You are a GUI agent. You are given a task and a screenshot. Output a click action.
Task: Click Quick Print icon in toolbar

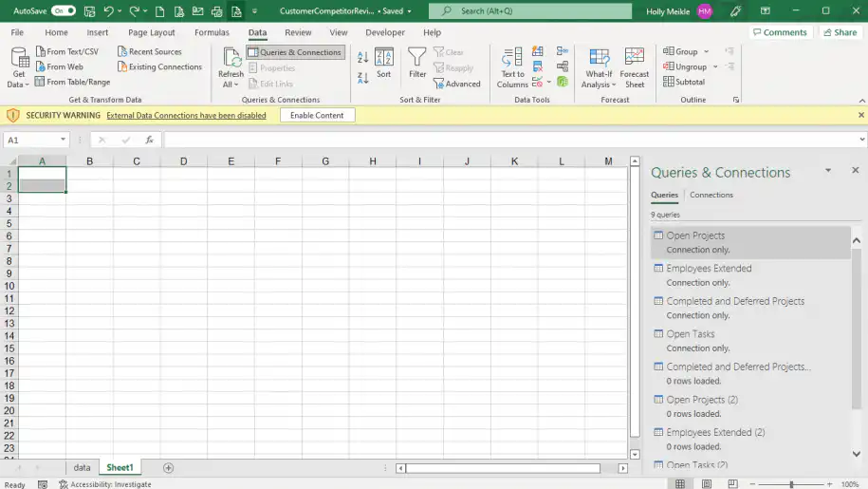point(217,11)
